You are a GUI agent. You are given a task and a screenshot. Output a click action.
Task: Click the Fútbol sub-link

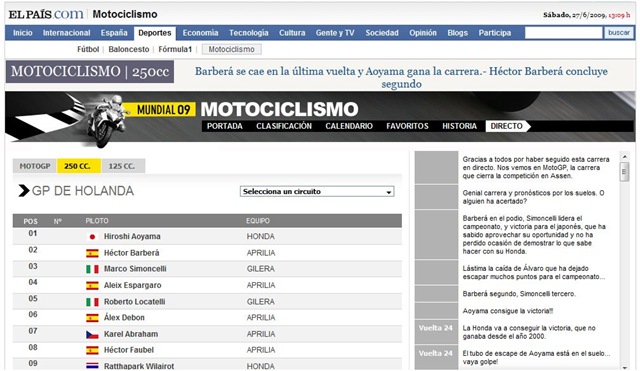(x=88, y=49)
